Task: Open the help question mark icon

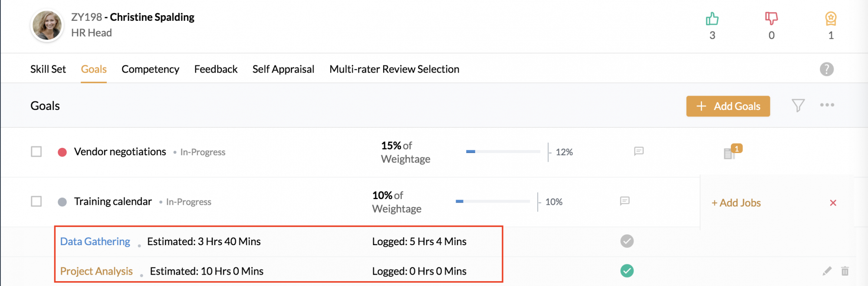Action: [827, 69]
